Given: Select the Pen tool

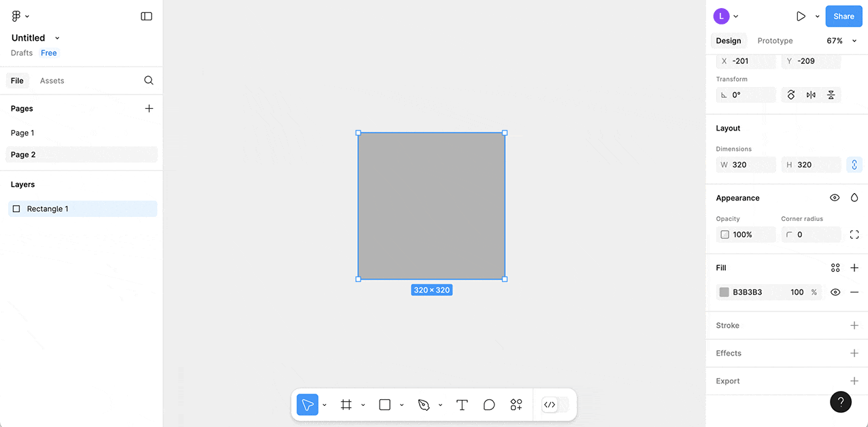Looking at the screenshot, I should [x=424, y=405].
